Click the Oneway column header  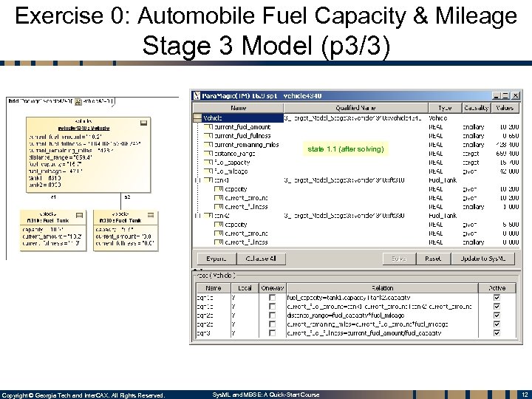pos(273,288)
